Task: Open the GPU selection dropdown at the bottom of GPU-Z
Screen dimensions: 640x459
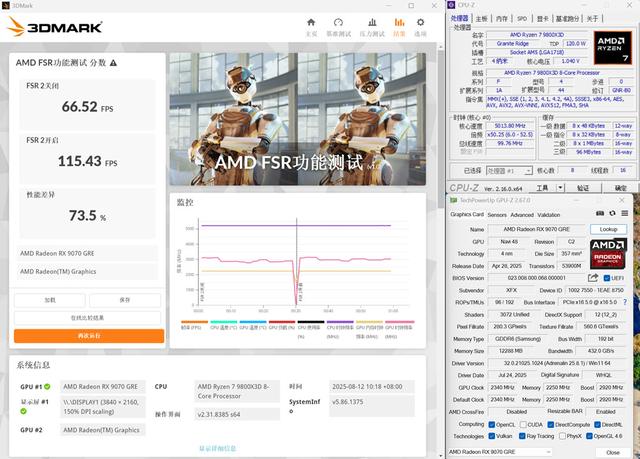Action: [x=500, y=452]
